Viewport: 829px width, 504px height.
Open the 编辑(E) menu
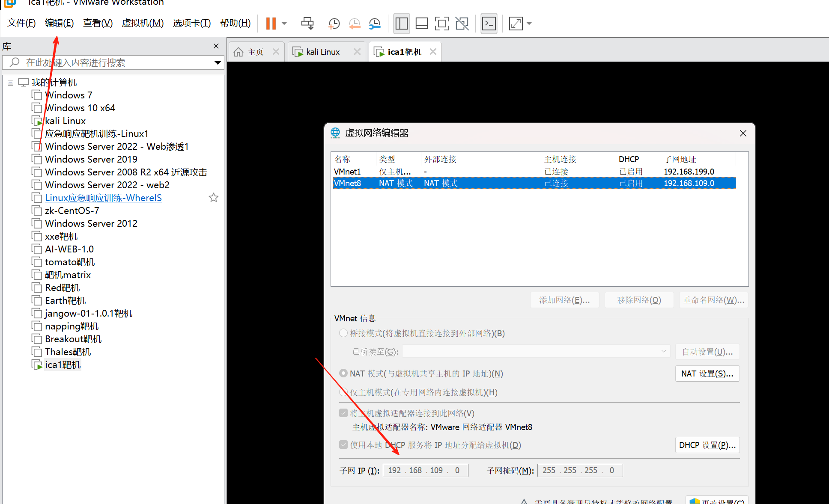click(x=59, y=23)
